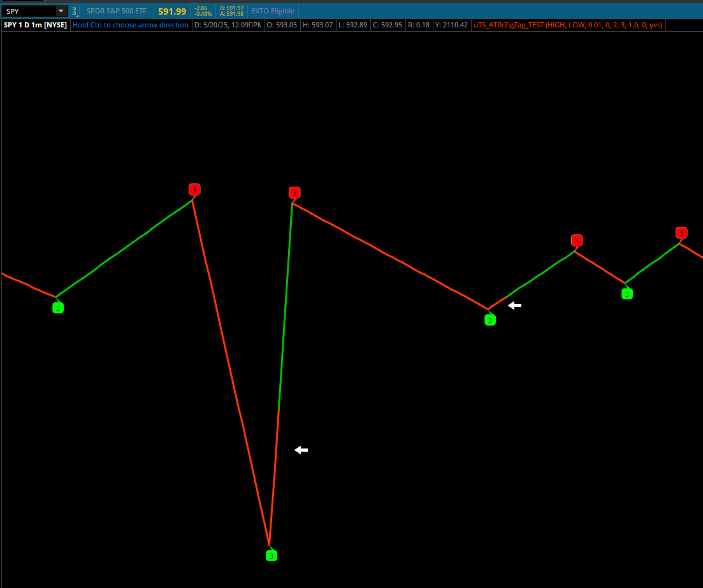Select the green 3 bubble at the deepest trough
Viewport: 703px width, 588px height.
272,556
